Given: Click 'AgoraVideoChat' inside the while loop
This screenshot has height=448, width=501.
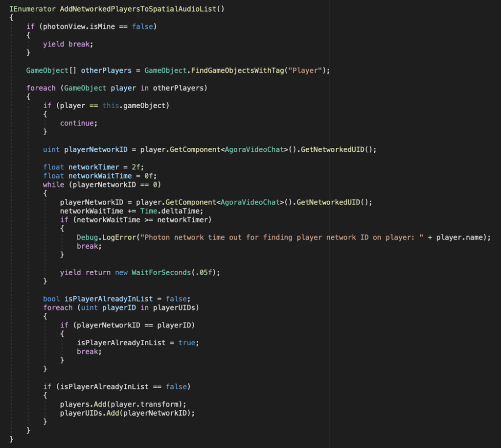Looking at the screenshot, I should pyautogui.click(x=250, y=202).
